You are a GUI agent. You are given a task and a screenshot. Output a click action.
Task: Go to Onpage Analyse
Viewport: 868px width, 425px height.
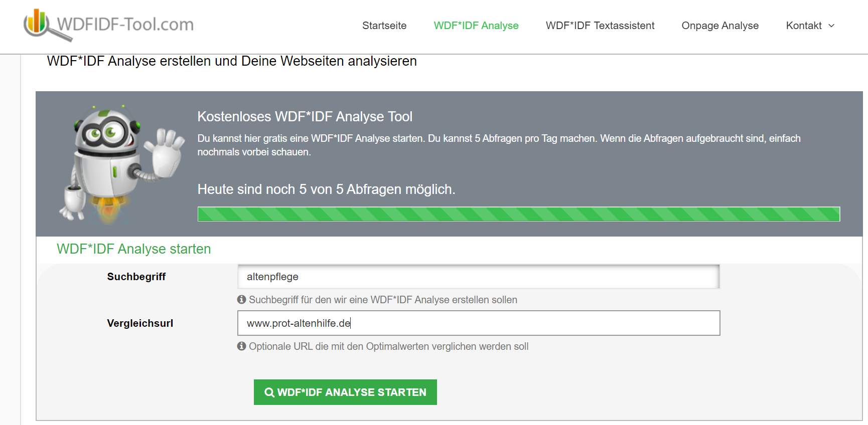[720, 26]
